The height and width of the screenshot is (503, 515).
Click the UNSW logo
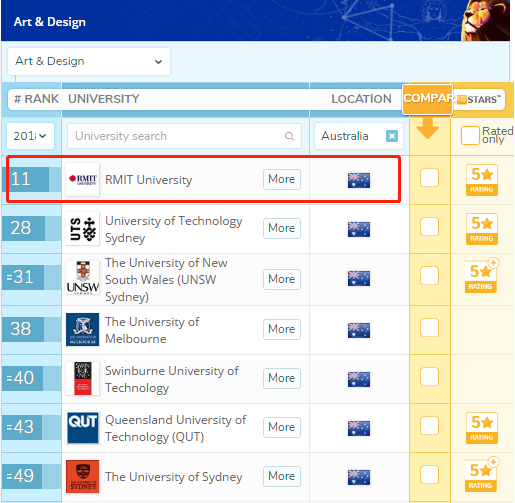[x=83, y=278]
